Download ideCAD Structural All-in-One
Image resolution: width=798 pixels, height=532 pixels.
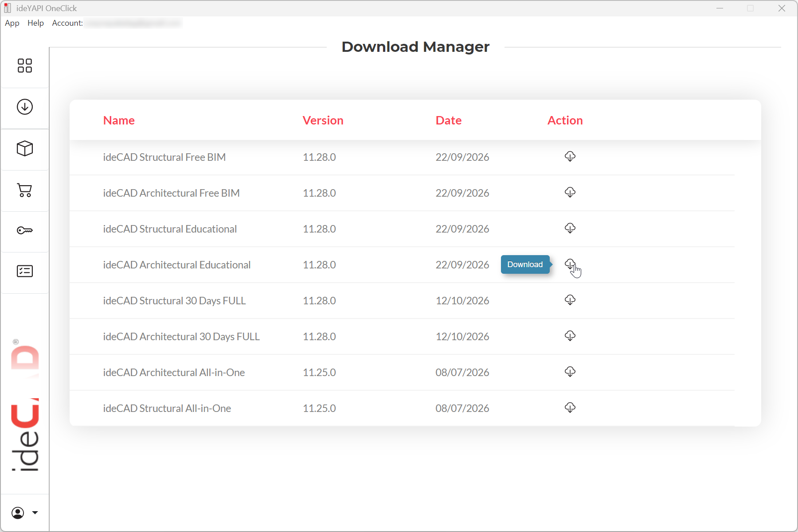click(570, 408)
